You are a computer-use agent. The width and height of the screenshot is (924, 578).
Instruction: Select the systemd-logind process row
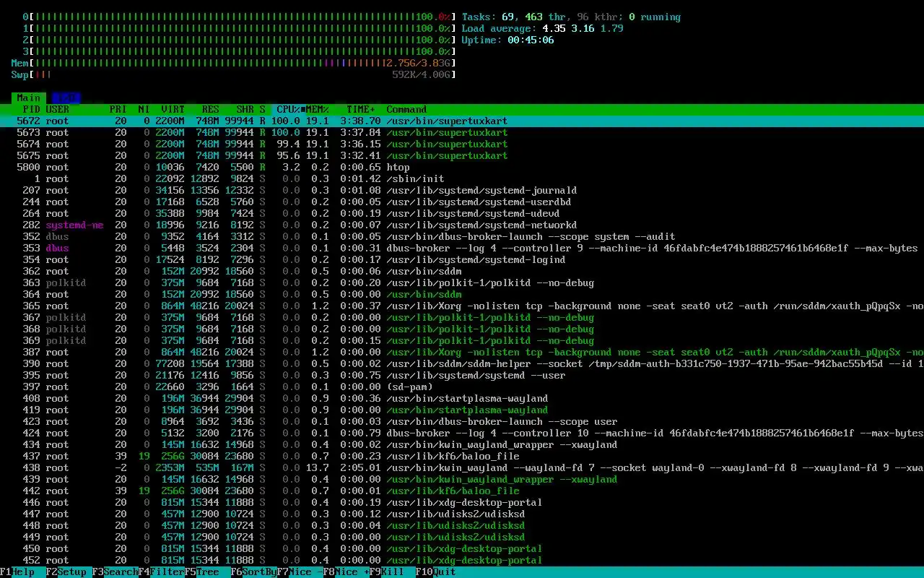point(462,259)
